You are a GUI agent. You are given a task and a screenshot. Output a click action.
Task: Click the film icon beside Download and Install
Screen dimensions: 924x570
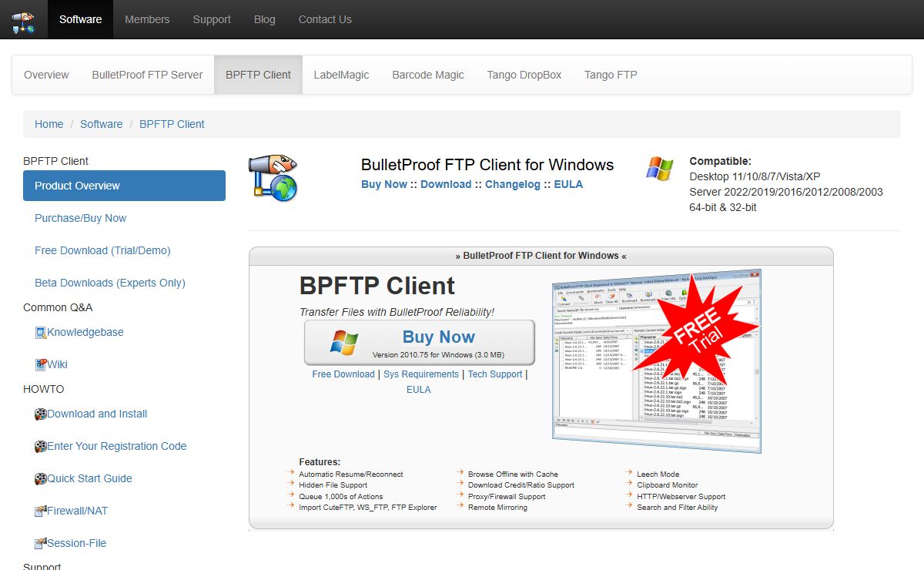coord(41,414)
